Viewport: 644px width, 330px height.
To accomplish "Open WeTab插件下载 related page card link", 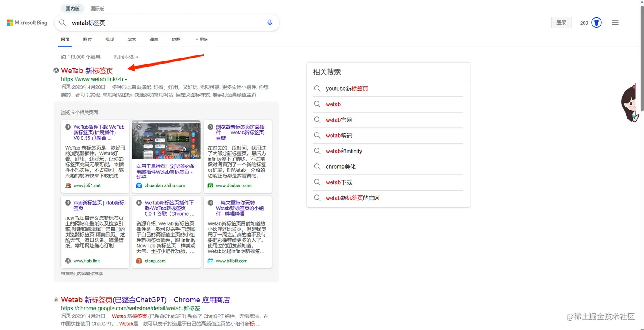I will point(99,133).
